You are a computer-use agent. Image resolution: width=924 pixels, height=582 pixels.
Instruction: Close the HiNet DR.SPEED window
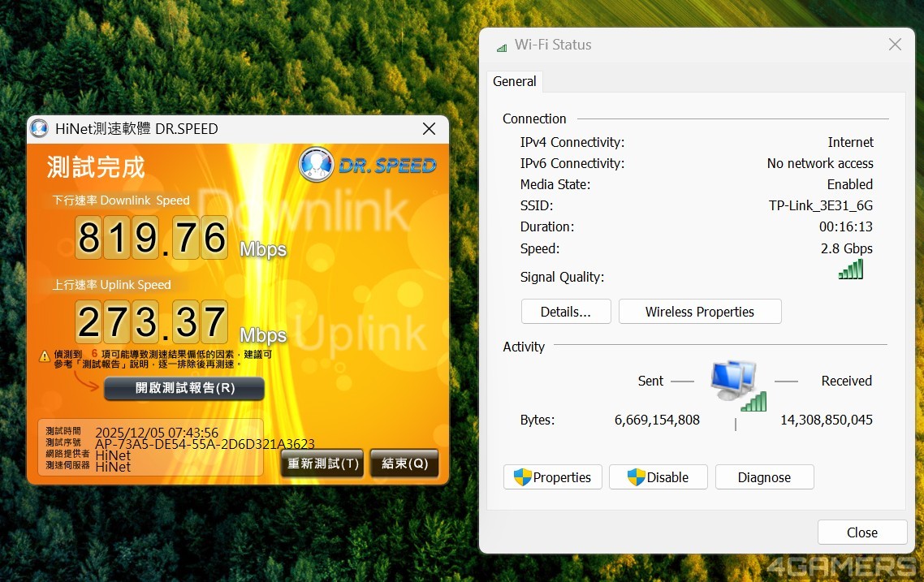point(429,128)
